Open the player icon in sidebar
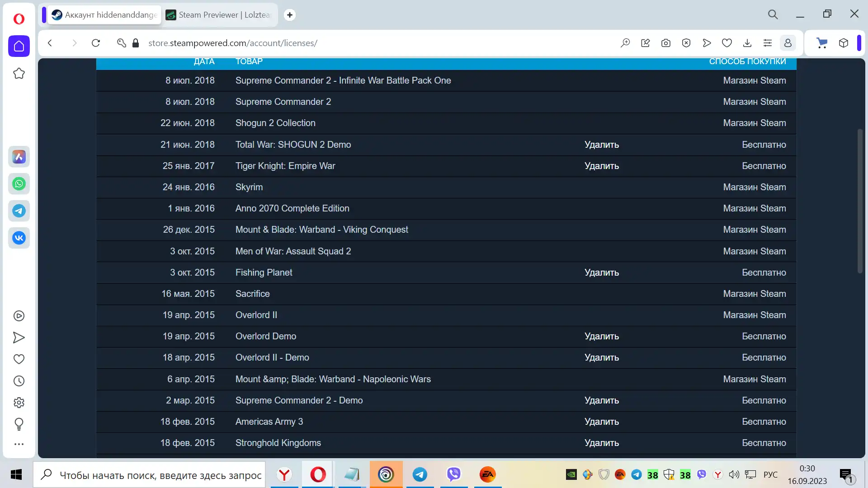This screenshot has width=868, height=488. (x=19, y=316)
